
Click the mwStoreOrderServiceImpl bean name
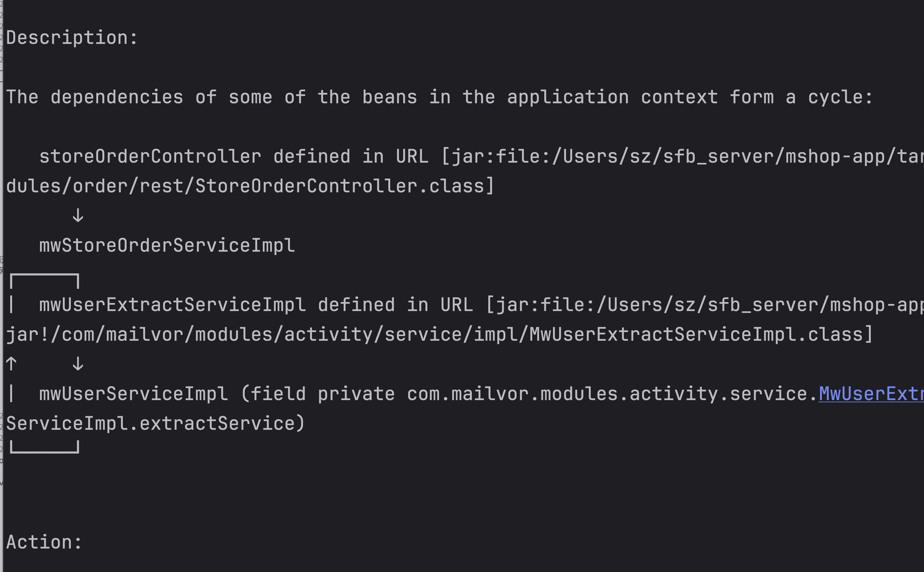[167, 245]
